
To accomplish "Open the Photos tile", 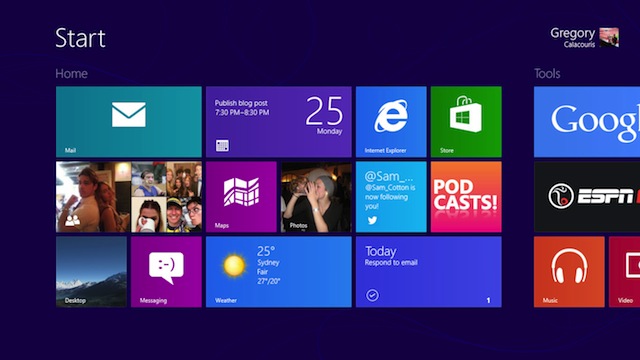I will pos(316,197).
